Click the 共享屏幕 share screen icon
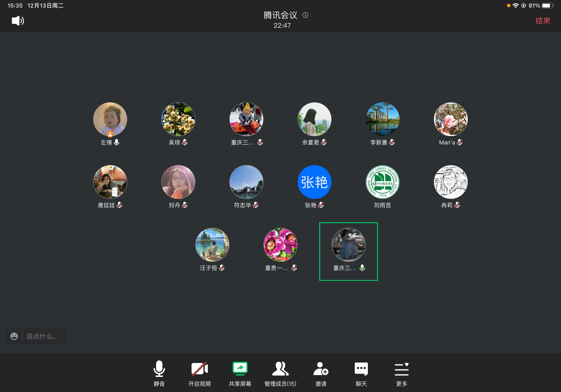This screenshot has width=561, height=392. click(x=240, y=369)
